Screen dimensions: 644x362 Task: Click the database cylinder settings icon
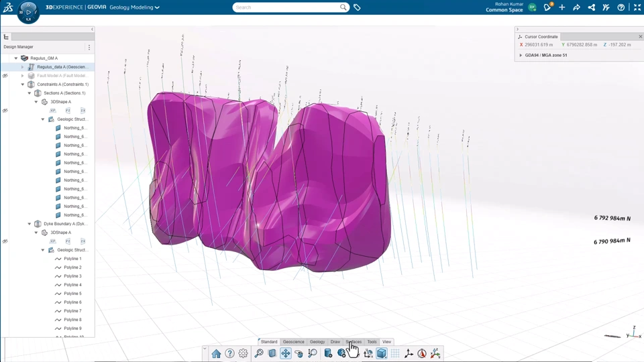click(x=328, y=353)
